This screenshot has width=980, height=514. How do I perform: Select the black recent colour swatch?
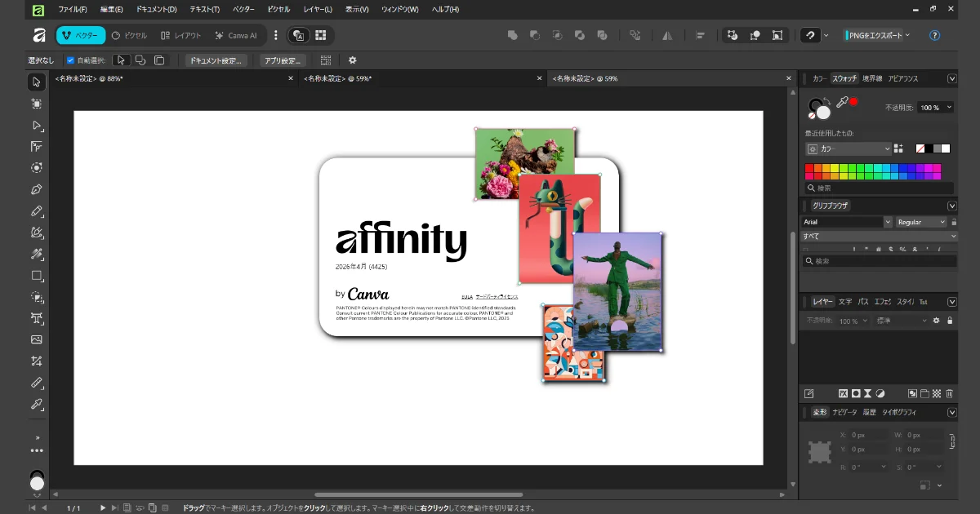(x=929, y=148)
